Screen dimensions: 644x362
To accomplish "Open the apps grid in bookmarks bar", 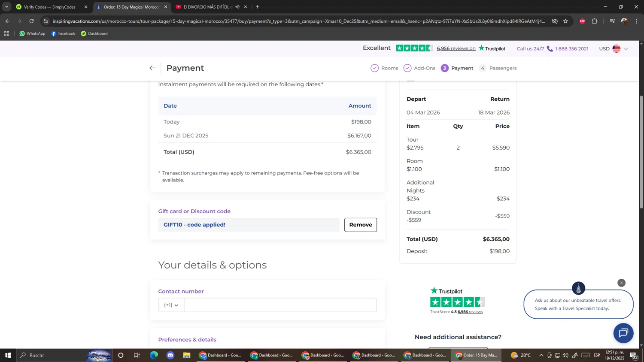I will [x=7, y=33].
